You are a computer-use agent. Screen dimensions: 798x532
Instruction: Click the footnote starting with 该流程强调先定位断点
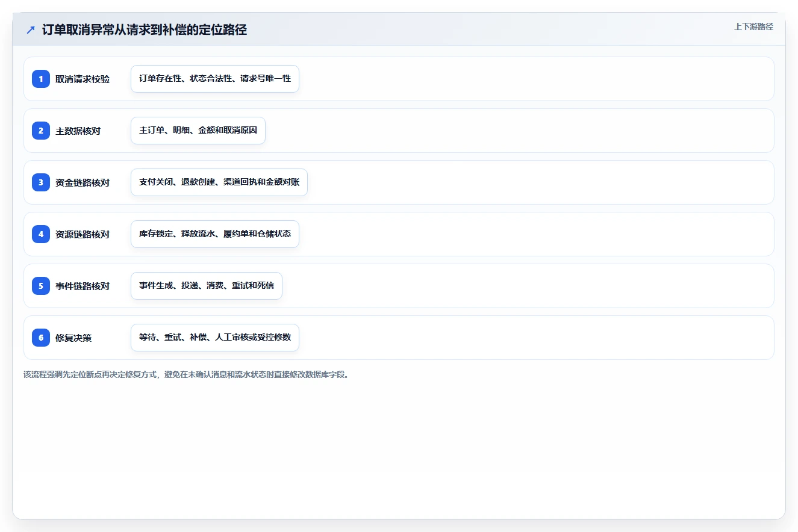tap(186, 374)
